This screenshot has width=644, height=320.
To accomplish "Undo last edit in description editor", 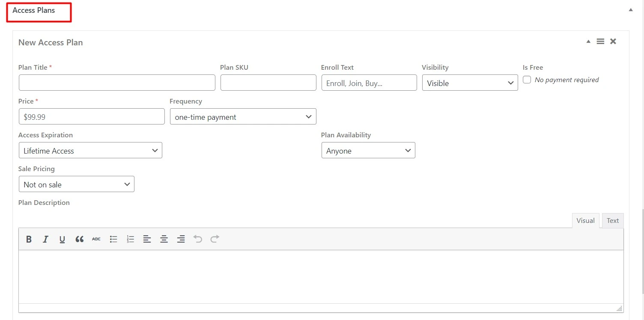I will click(x=197, y=239).
